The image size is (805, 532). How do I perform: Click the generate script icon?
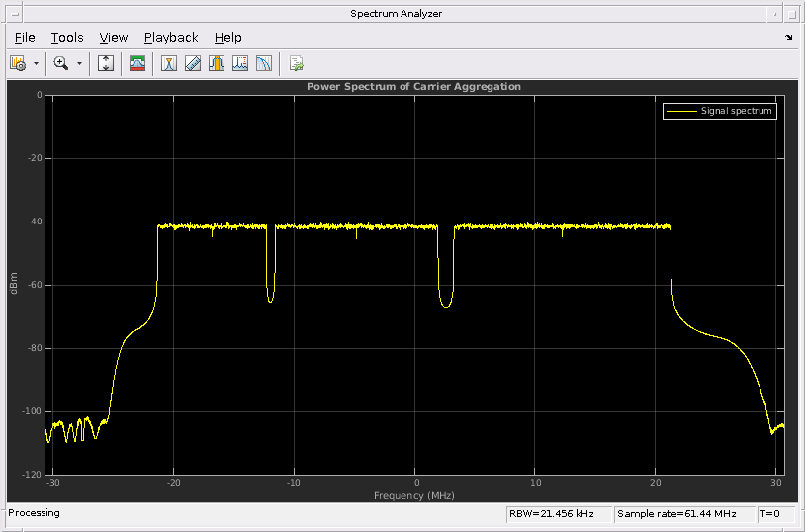click(297, 63)
